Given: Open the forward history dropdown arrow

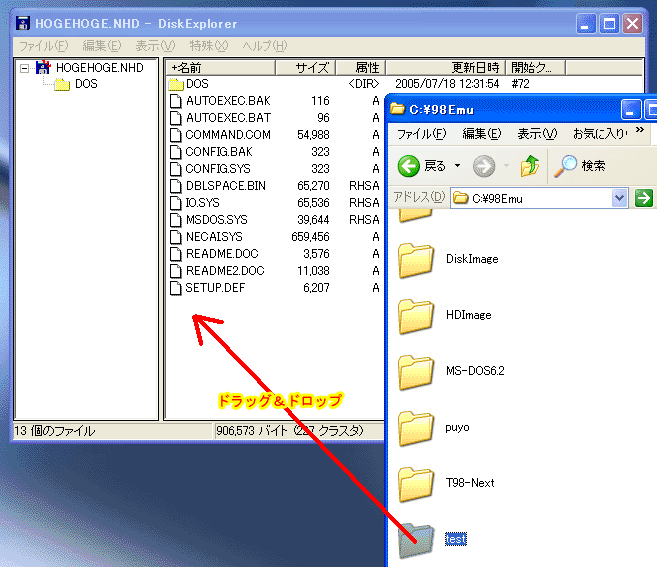Looking at the screenshot, I should [506, 166].
